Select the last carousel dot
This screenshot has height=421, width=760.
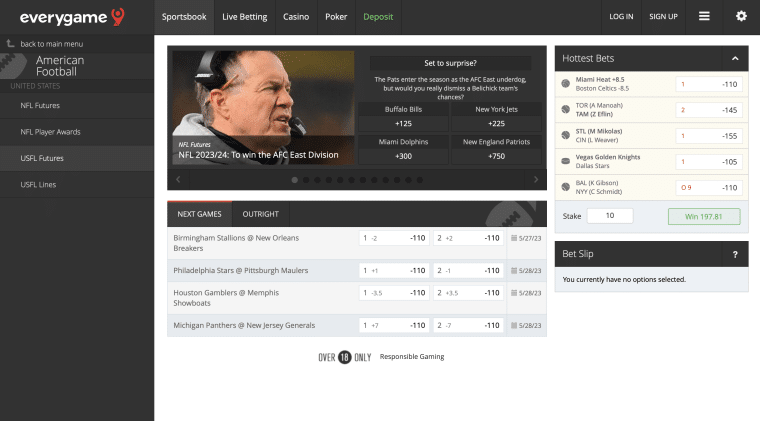coord(420,180)
